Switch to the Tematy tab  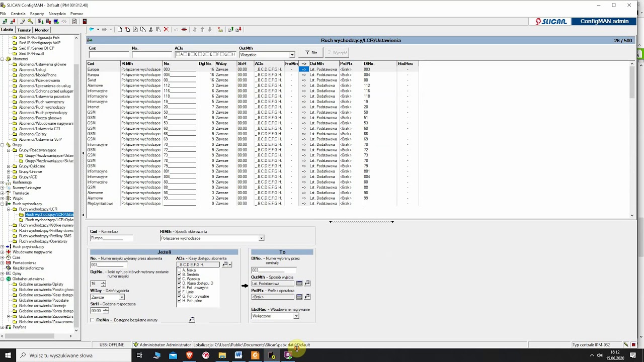click(24, 30)
